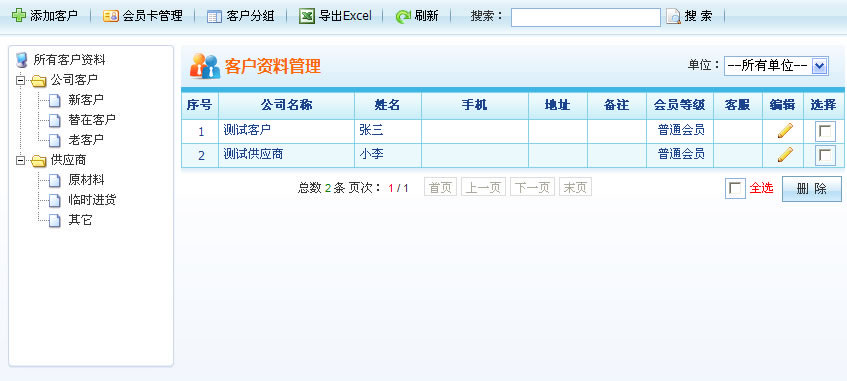Viewport: 847px width, 381px height.
Task: Click the 测试客户 company name cell
Action: pos(286,131)
